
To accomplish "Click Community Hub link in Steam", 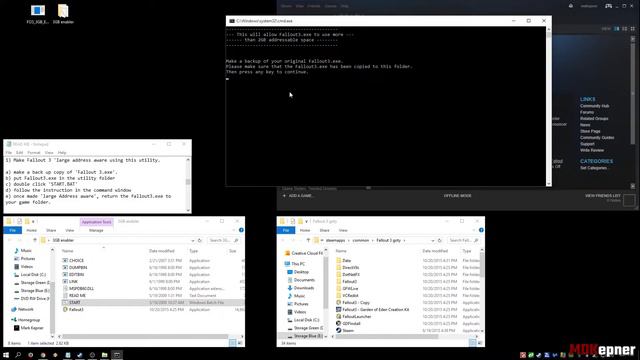I will (594, 106).
